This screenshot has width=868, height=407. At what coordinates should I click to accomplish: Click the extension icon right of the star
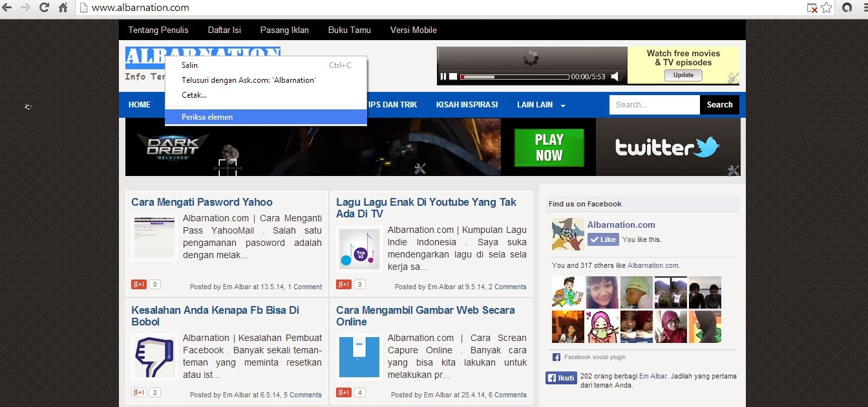847,8
